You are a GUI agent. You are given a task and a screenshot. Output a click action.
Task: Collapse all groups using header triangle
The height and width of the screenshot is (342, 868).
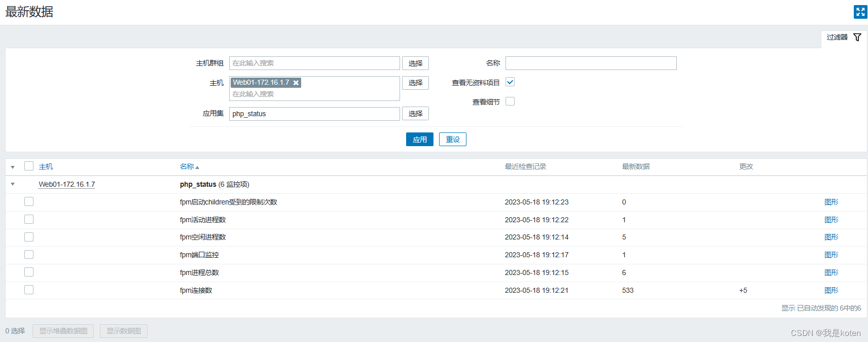[13, 167]
